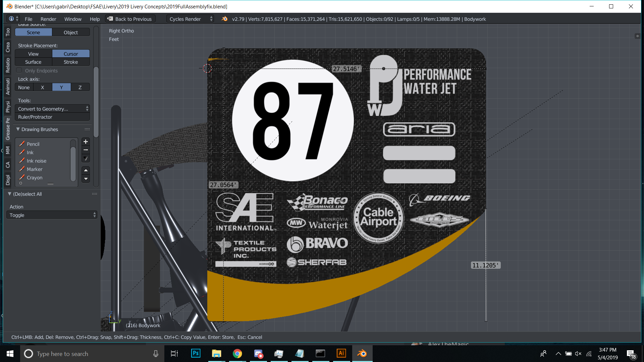Switch to the Relations shelf tab
Screen dimensions: 644x362
(8, 65)
